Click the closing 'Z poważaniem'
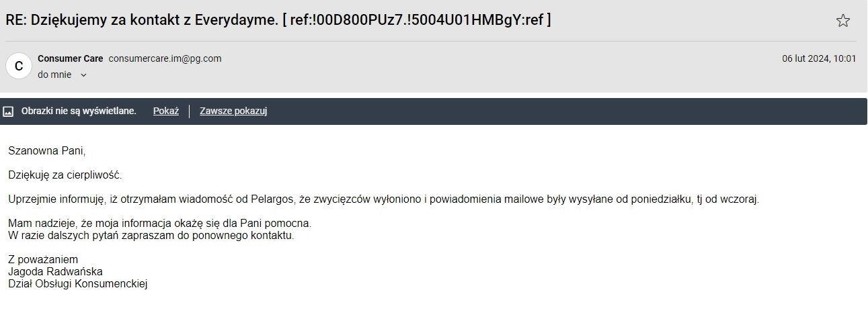868x329 pixels. tap(43, 259)
